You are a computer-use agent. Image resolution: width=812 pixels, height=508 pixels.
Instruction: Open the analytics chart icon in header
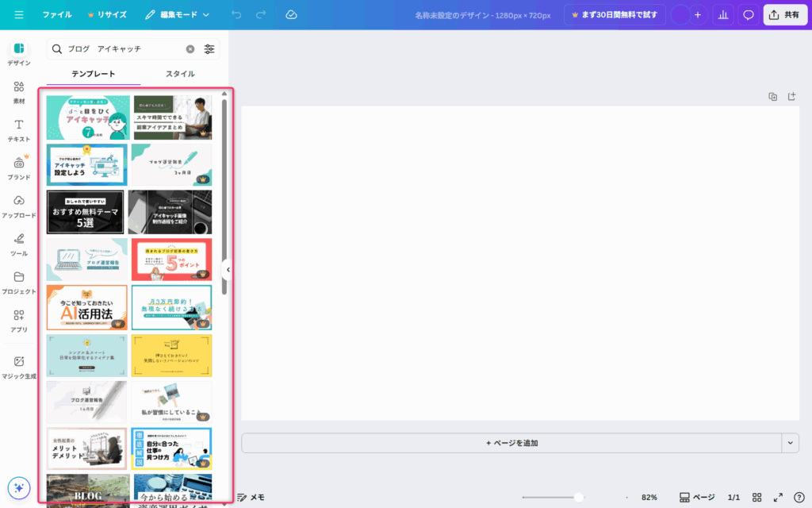click(722, 14)
